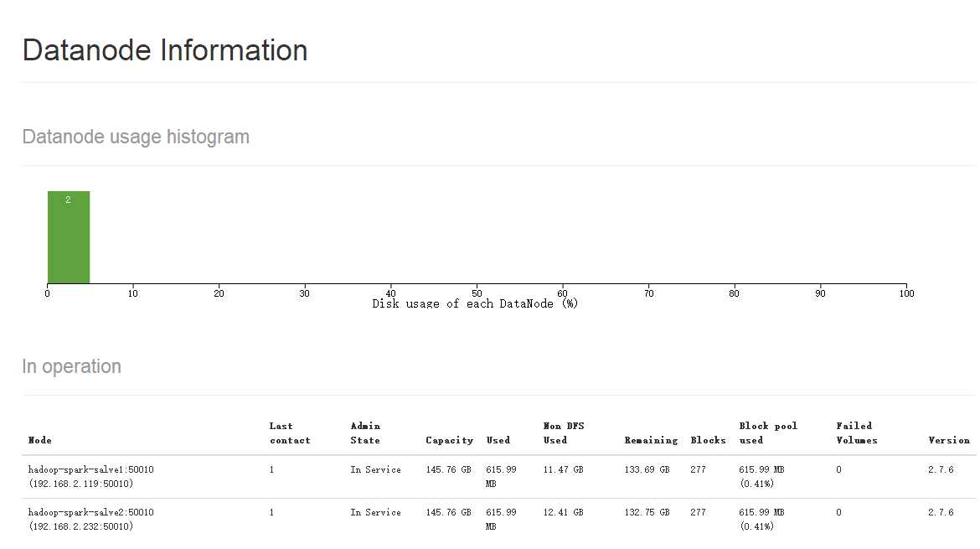This screenshot has height=549, width=980.
Task: Select the Failed Volumes column header
Action: [857, 432]
